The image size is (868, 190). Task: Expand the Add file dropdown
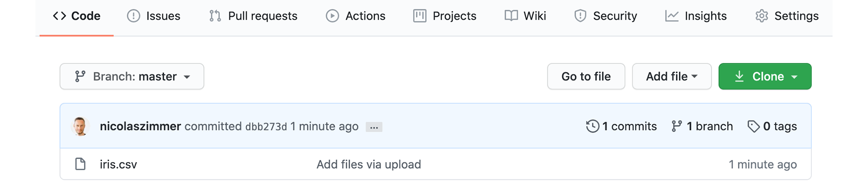click(x=672, y=76)
